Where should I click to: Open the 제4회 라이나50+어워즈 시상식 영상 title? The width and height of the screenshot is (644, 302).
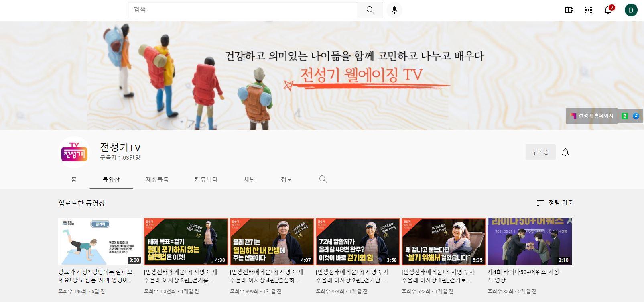(x=523, y=276)
